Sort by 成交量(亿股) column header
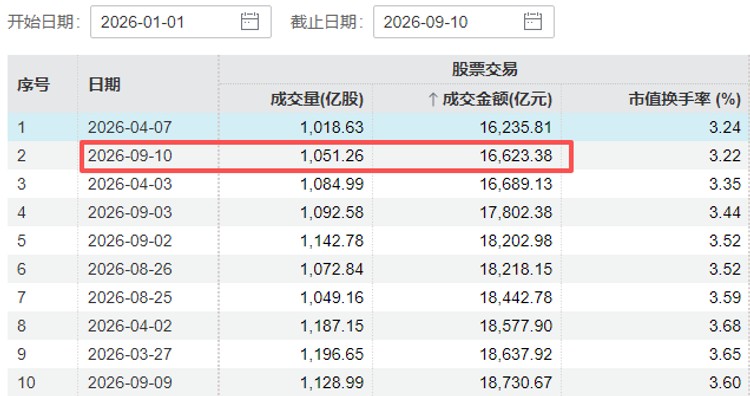The width and height of the screenshot is (750, 396). pyautogui.click(x=317, y=99)
